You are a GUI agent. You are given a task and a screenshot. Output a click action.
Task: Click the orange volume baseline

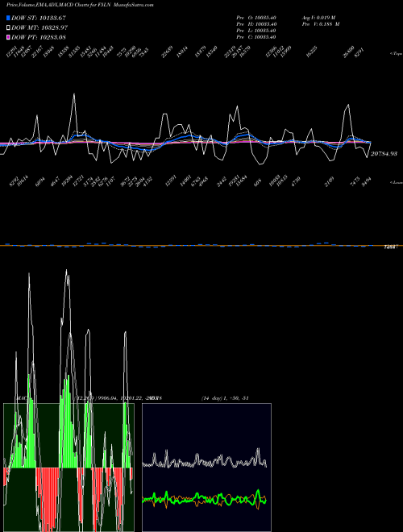coord(201,245)
